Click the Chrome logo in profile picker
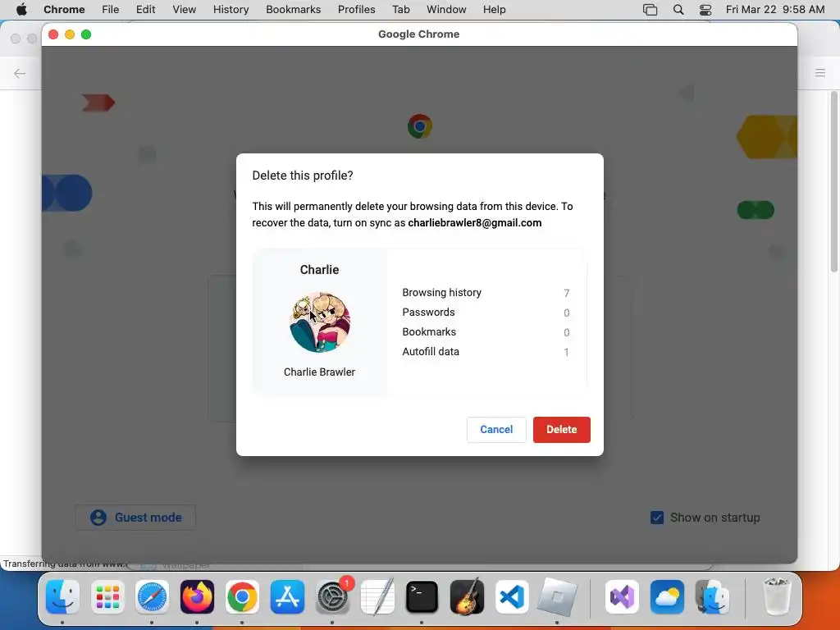 click(419, 126)
